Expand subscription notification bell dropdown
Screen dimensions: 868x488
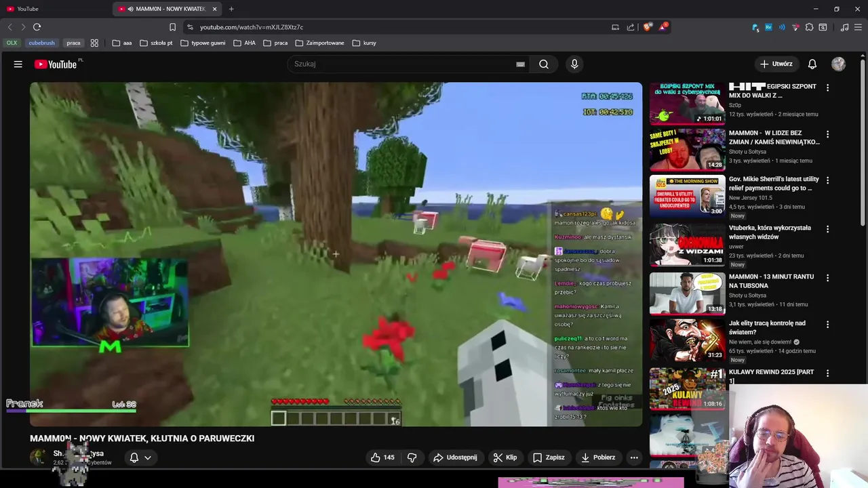tap(141, 457)
